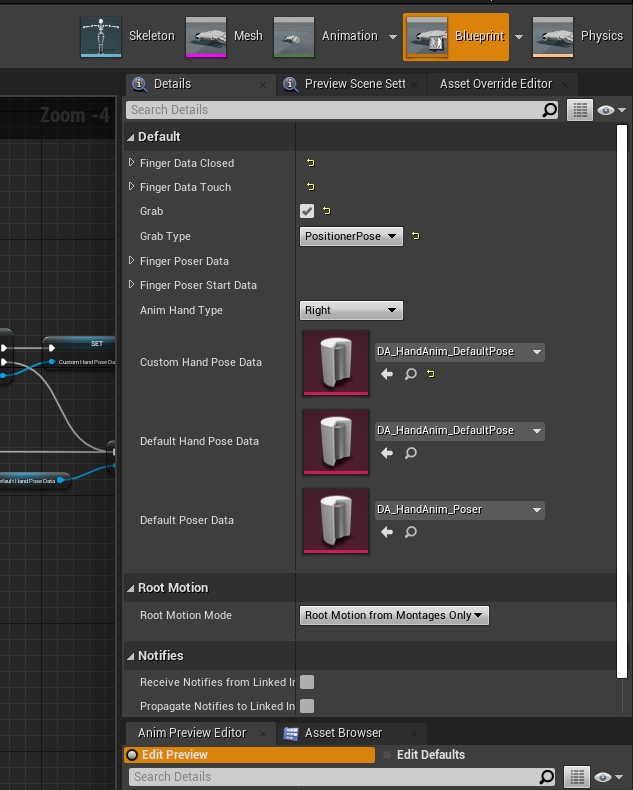The height and width of the screenshot is (790, 633).
Task: Open dropdown arrow next to Animation mode
Action: [x=393, y=37]
